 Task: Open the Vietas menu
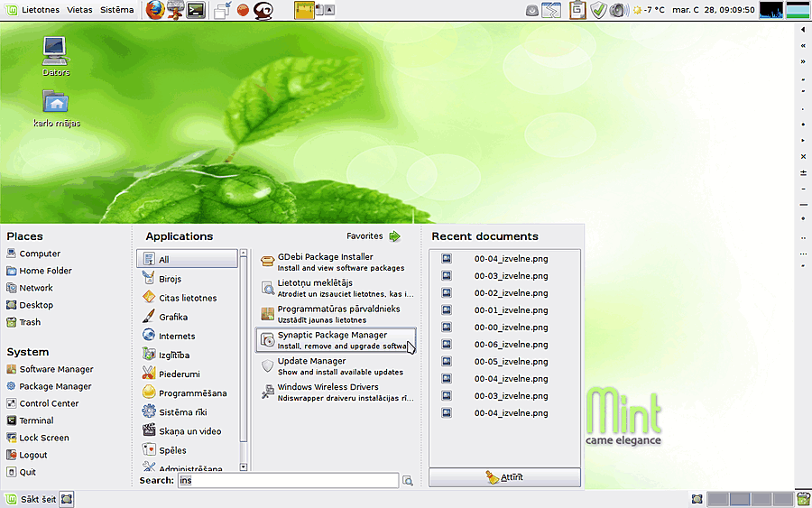coord(79,10)
